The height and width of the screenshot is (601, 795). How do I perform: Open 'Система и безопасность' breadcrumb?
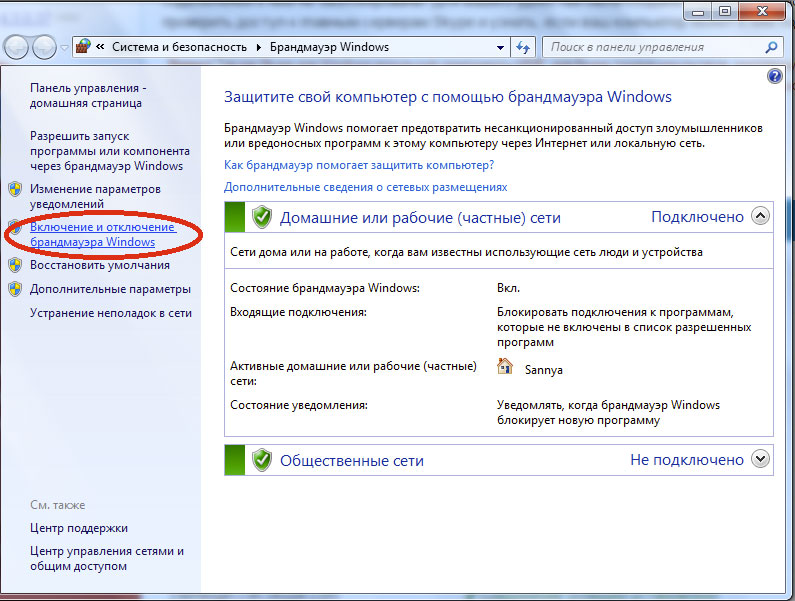point(179,47)
